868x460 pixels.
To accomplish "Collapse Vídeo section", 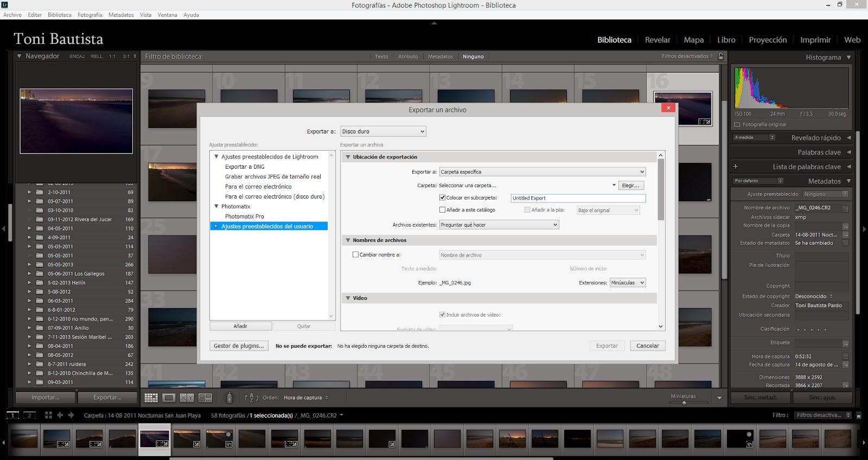I will pos(348,298).
